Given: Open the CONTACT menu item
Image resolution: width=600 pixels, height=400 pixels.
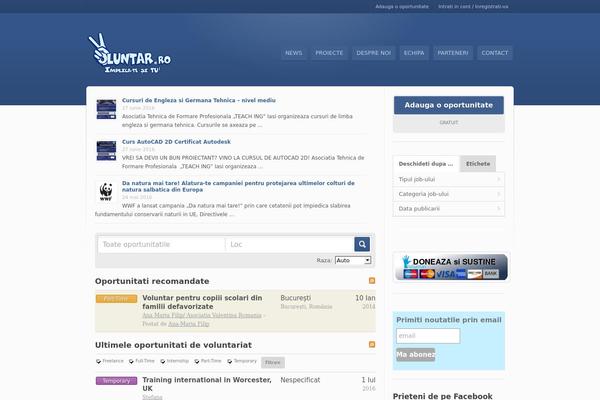Looking at the screenshot, I should pos(495,53).
